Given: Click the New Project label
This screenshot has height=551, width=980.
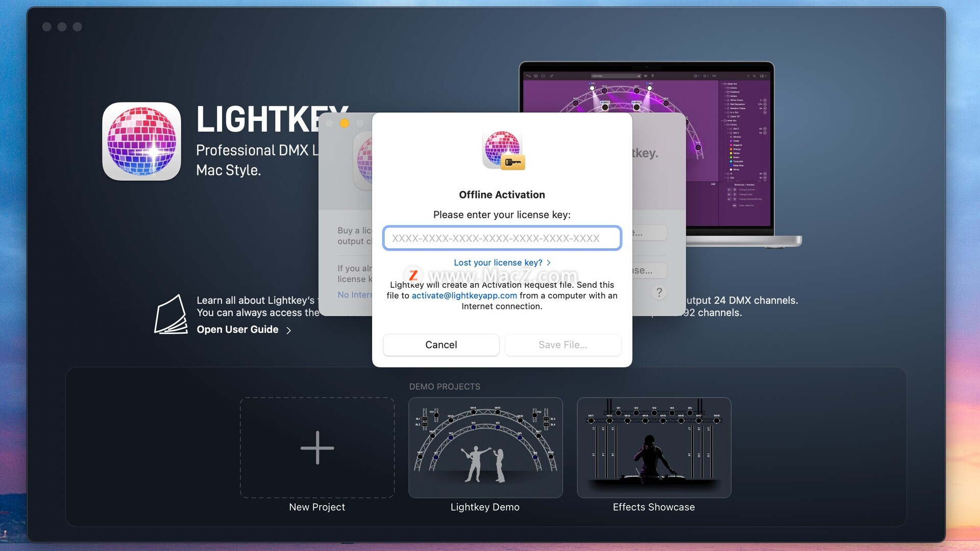Looking at the screenshot, I should 317,507.
